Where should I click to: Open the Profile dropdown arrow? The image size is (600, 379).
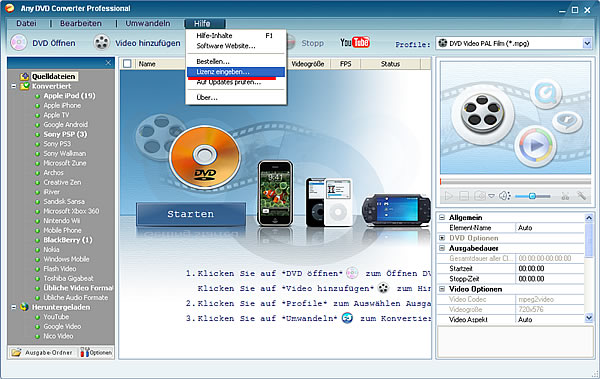click(587, 43)
